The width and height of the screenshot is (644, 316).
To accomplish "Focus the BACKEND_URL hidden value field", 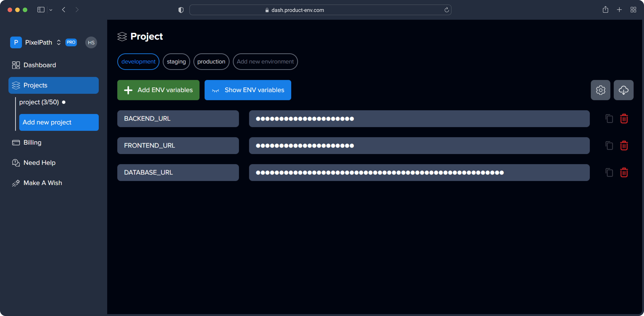I will tap(419, 119).
